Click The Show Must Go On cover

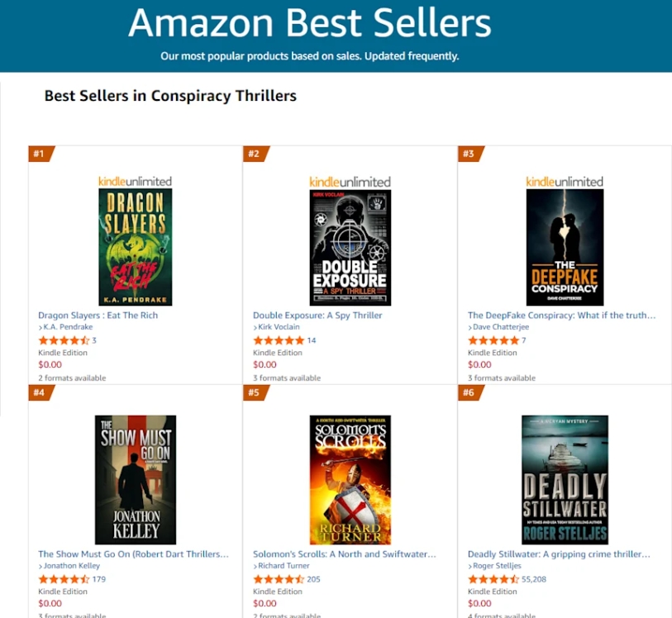135,479
